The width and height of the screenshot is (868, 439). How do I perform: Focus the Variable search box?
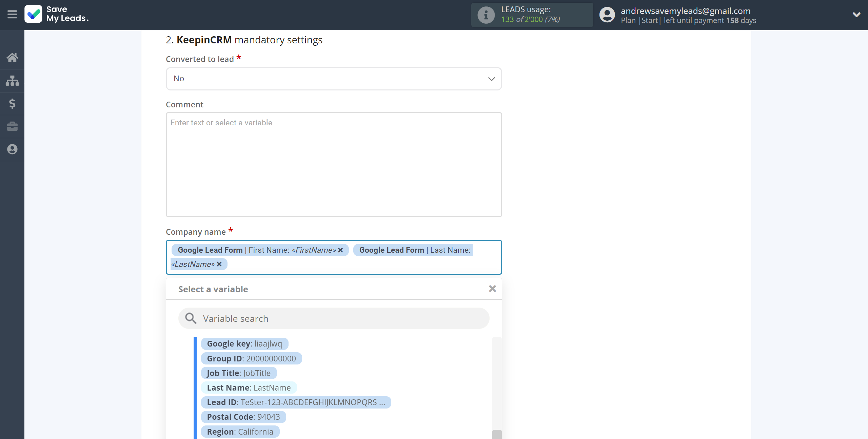[x=334, y=318]
